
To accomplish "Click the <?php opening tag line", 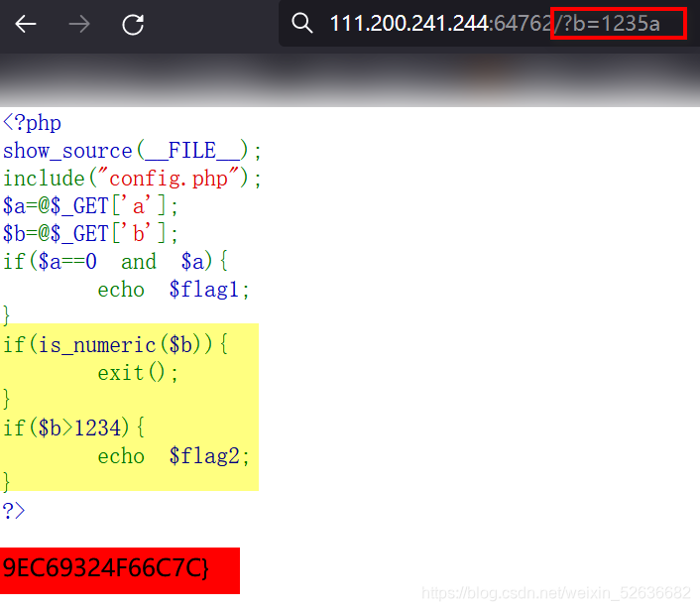I will (32, 123).
